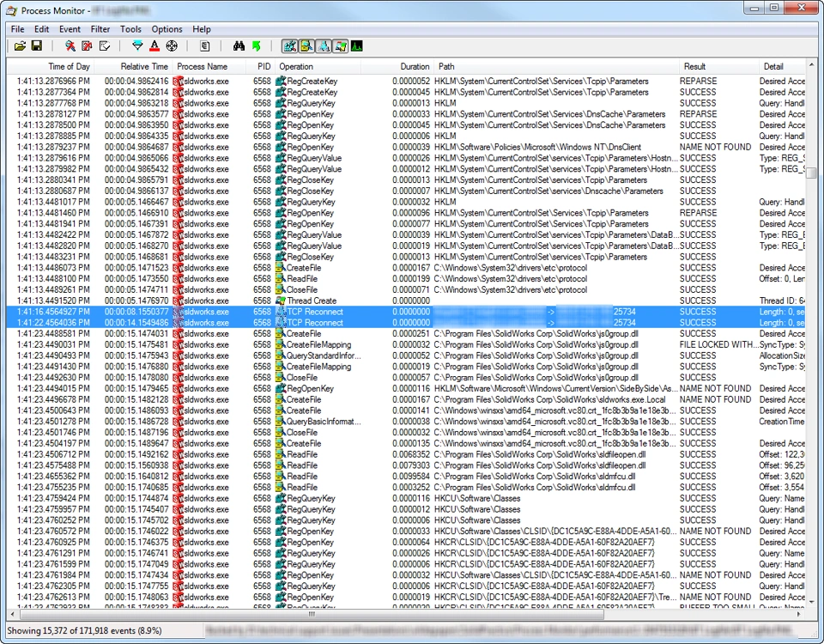Click the vertical scrollbar down arrow

pyautogui.click(x=812, y=603)
